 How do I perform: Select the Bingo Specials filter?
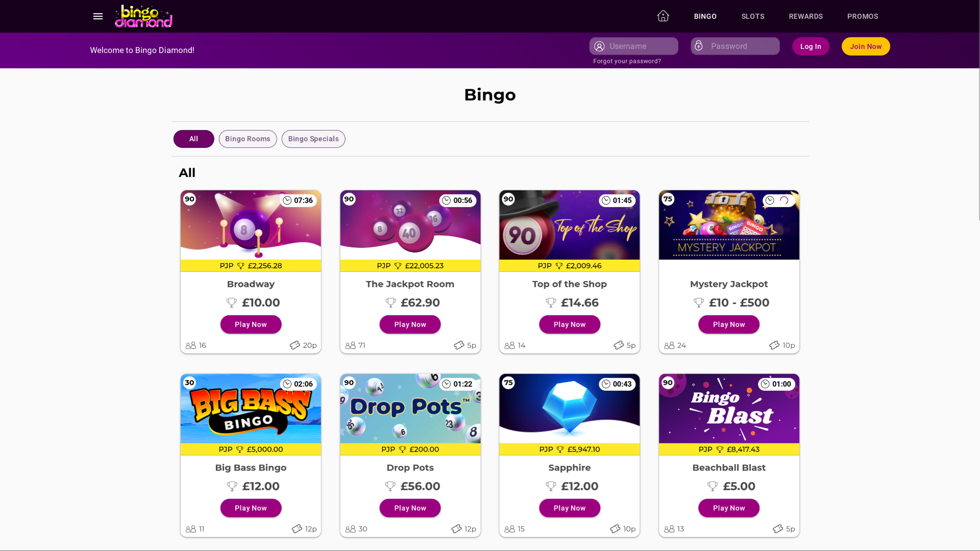313,139
